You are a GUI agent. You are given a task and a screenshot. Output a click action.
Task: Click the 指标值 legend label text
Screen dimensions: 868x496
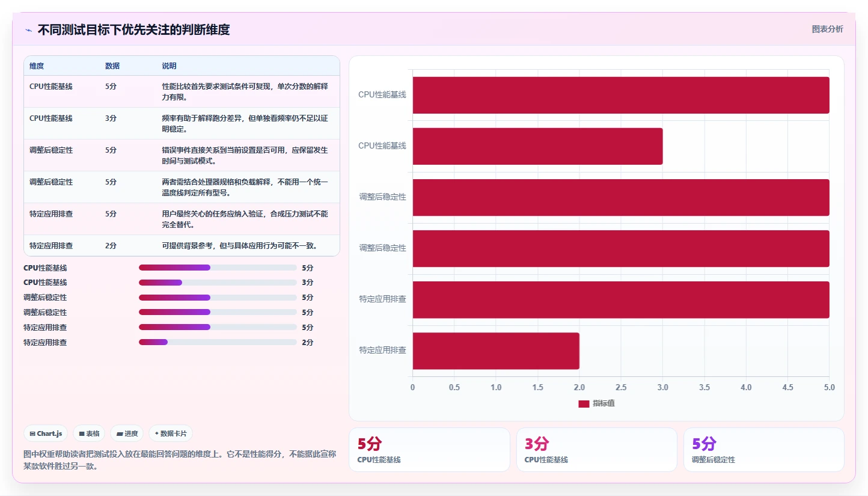point(604,403)
